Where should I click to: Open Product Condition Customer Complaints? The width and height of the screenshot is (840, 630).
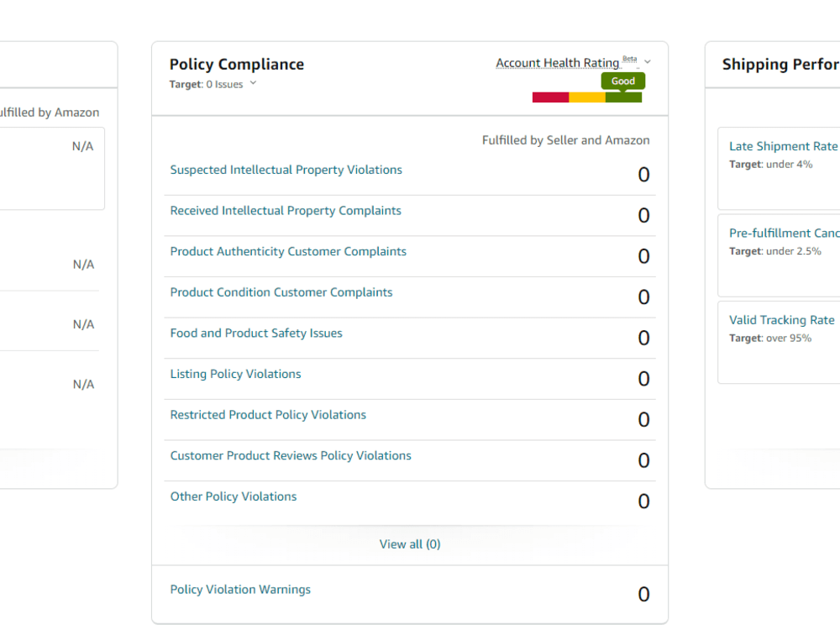[x=281, y=292]
